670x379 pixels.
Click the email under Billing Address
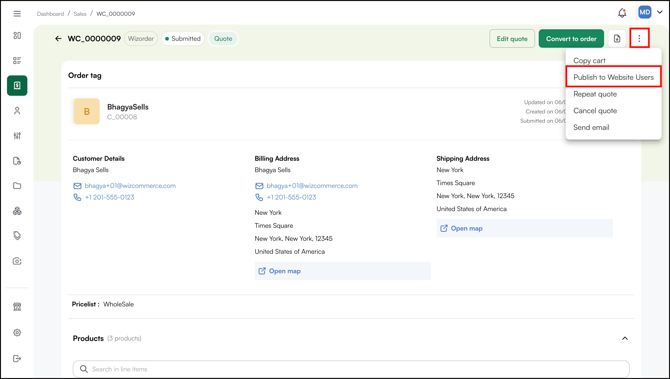[312, 185]
